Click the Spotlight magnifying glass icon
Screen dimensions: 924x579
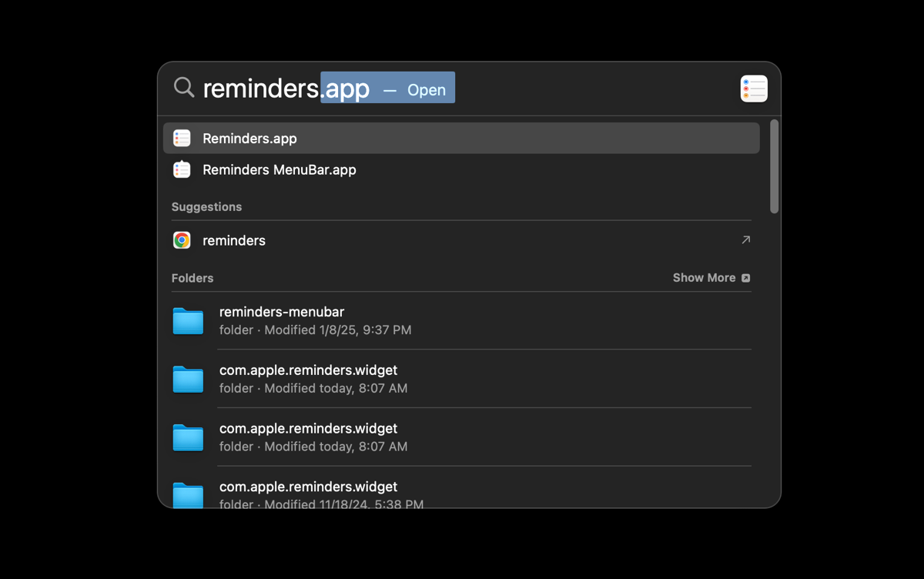[x=183, y=87]
